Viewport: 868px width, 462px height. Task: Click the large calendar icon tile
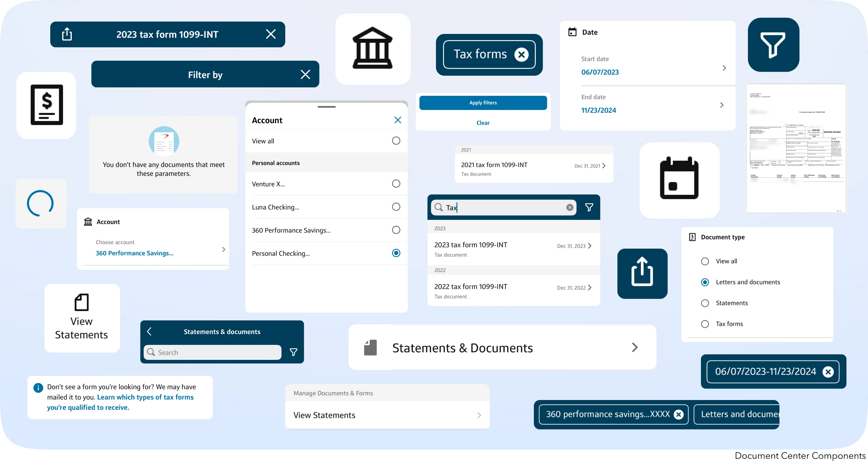point(679,180)
